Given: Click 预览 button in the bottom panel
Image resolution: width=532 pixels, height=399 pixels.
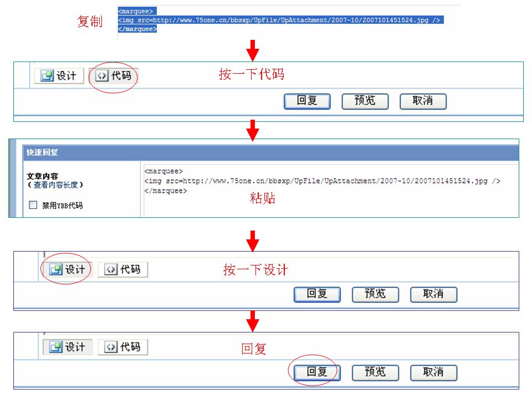Looking at the screenshot, I should 375,372.
